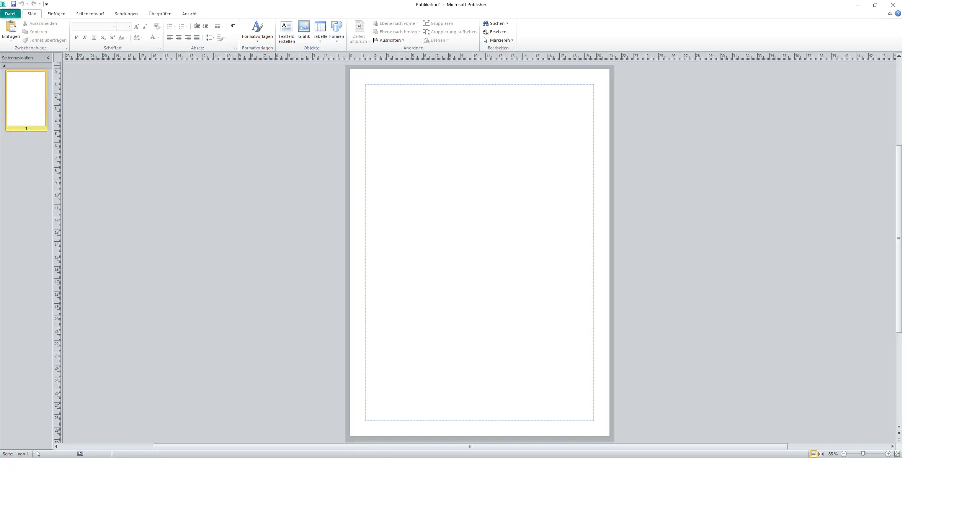This screenshot has width=980, height=532.
Task: Toggle paragraph marks pilcrow button
Action: (233, 26)
